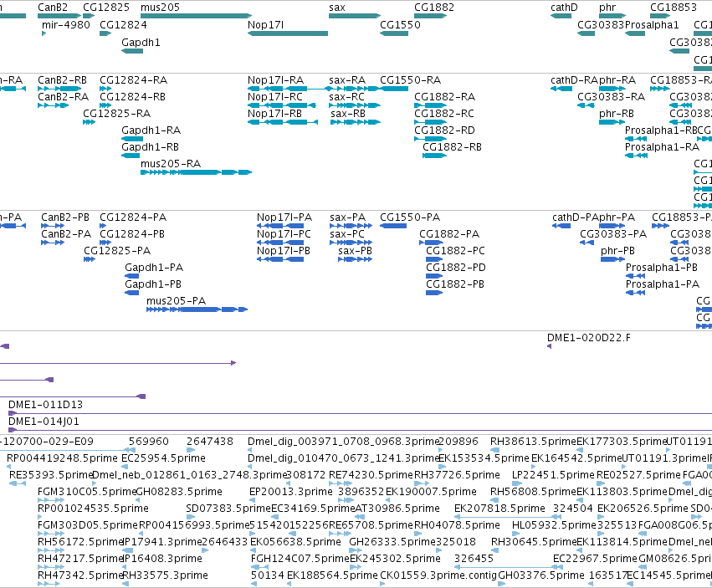The width and height of the screenshot is (712, 588).
Task: Select the GH03376.5prime EST label
Action: point(541,575)
